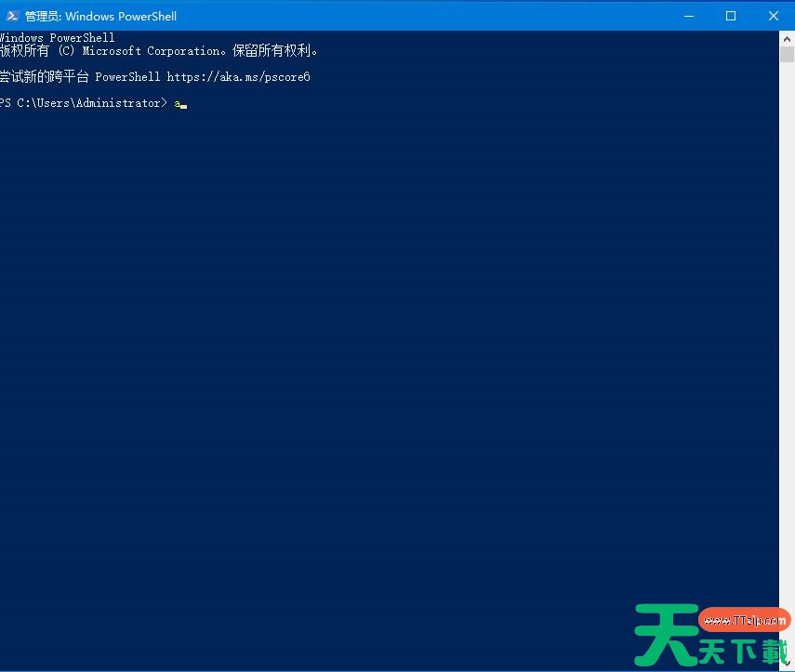The width and height of the screenshot is (795, 672).
Task: Click the aka.ms/pscore6 URL text
Action: [238, 77]
